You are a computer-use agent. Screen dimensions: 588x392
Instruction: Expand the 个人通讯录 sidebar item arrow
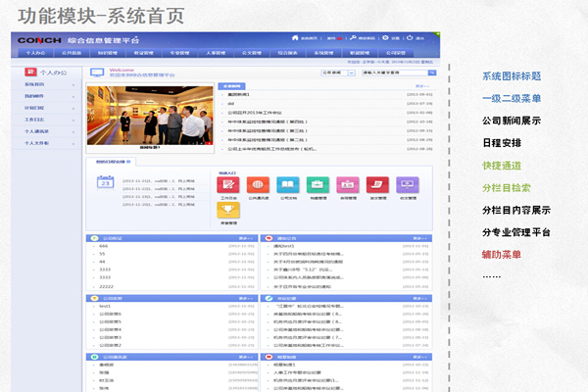73,131
